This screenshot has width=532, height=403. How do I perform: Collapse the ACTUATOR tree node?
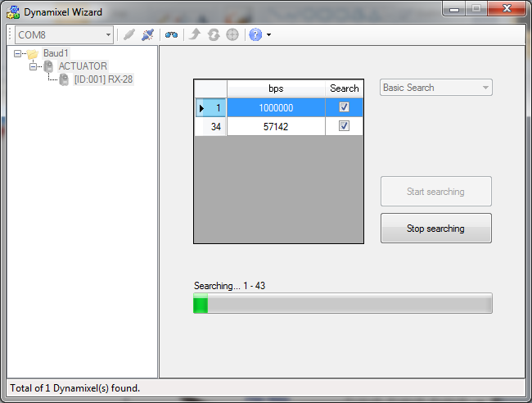[34, 66]
